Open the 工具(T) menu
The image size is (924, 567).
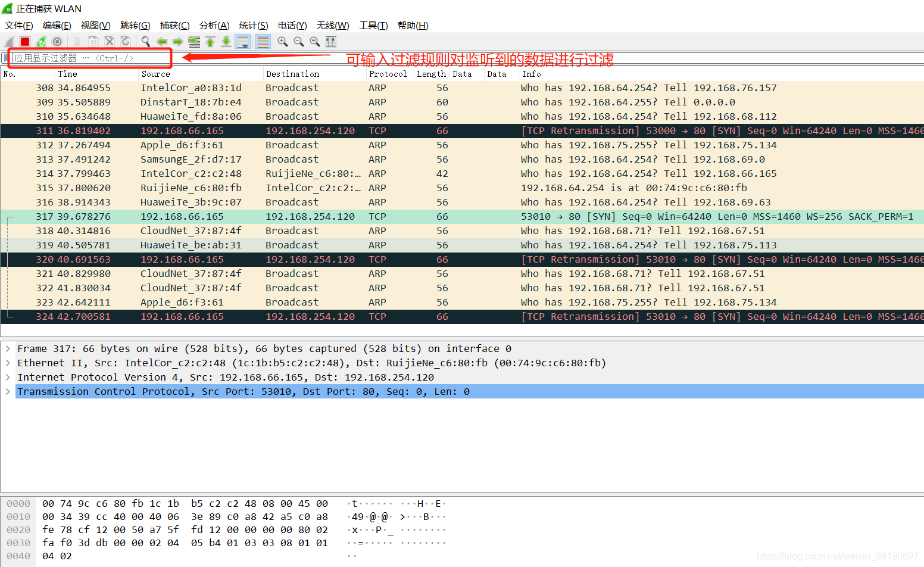(x=373, y=26)
